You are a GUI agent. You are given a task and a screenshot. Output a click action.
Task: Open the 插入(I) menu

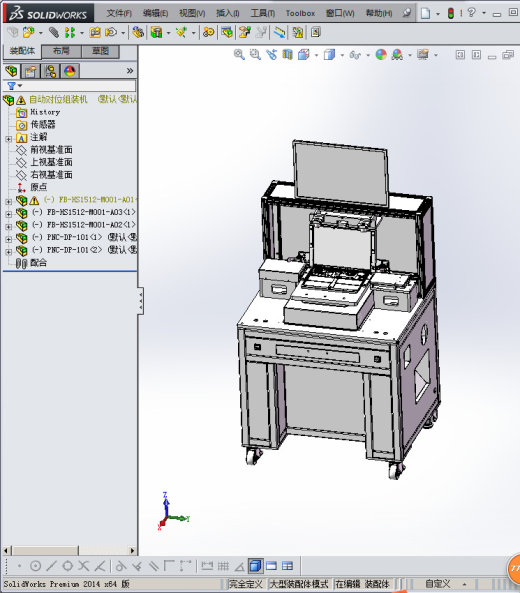227,13
